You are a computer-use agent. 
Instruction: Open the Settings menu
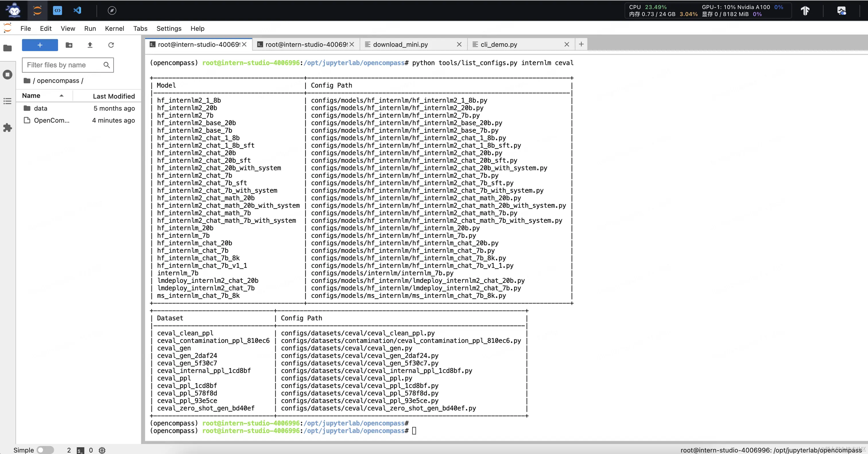[168, 28]
